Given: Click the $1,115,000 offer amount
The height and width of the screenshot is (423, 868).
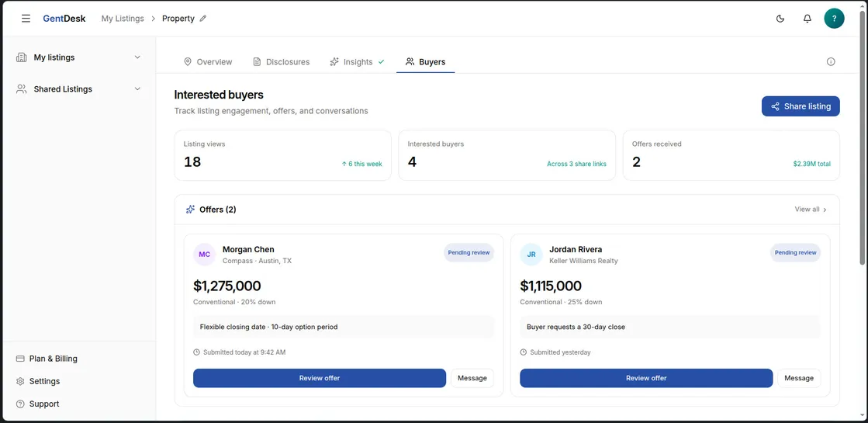Looking at the screenshot, I should [551, 286].
